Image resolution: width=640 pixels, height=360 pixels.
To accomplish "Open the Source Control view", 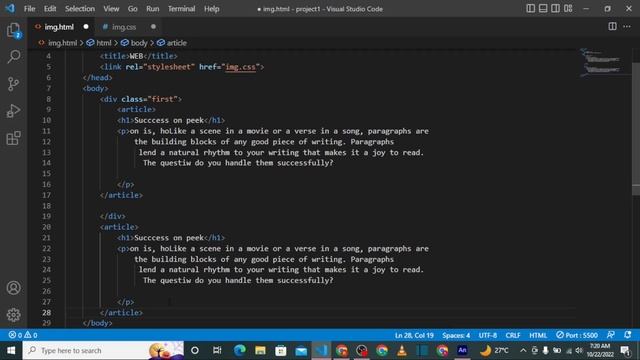I will click(13, 84).
